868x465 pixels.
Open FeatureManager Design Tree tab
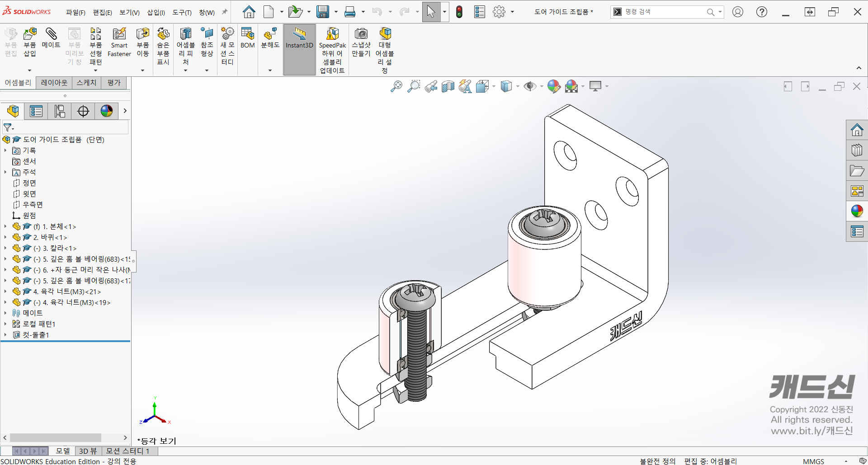(13, 111)
